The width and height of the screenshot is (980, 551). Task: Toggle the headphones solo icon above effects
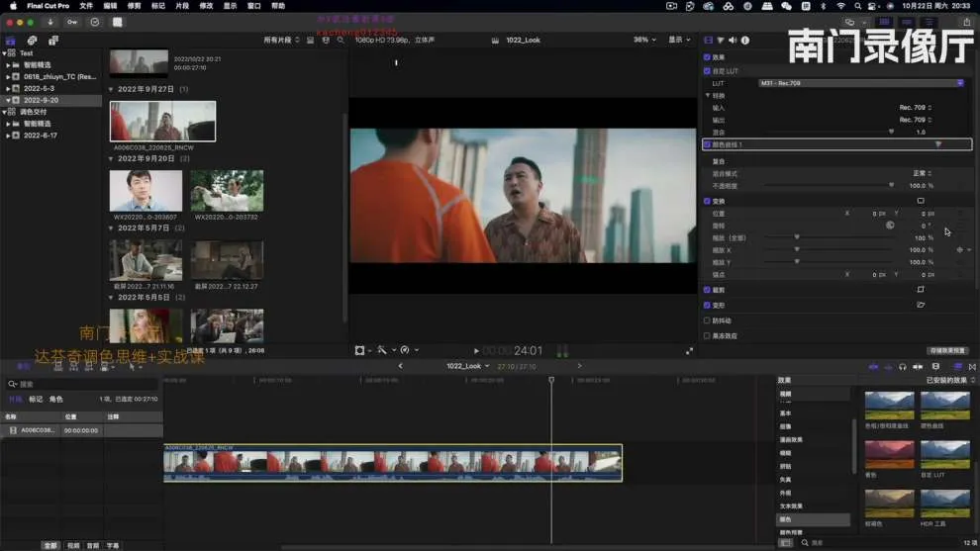click(902, 366)
